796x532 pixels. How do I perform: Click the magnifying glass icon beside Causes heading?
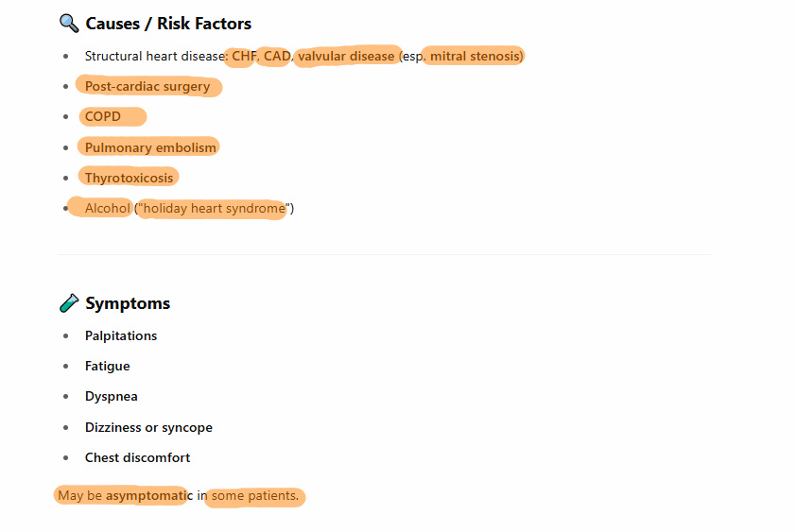click(x=68, y=24)
